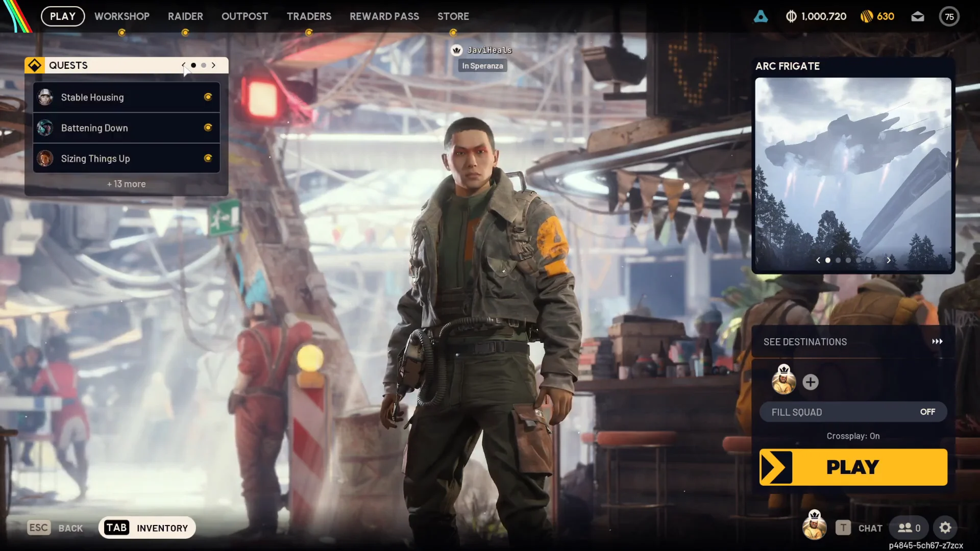Go to previous quests page arrow
The width and height of the screenshot is (980, 551).
pos(184,65)
